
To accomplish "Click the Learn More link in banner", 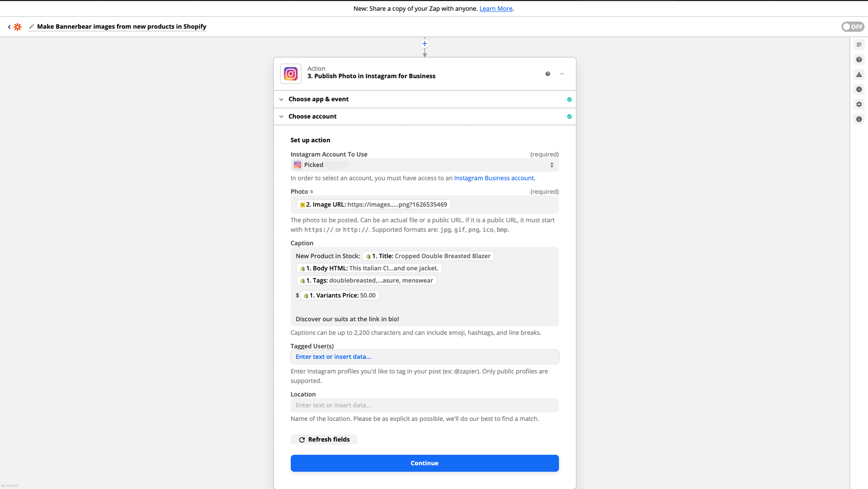I will pyautogui.click(x=496, y=9).
